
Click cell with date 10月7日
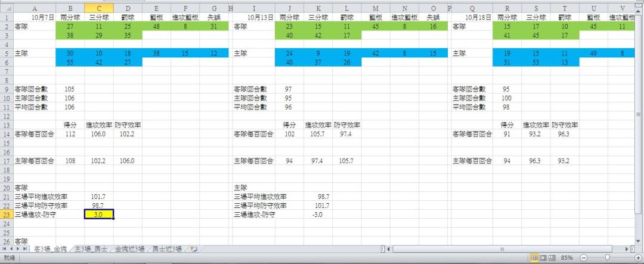tap(35, 17)
